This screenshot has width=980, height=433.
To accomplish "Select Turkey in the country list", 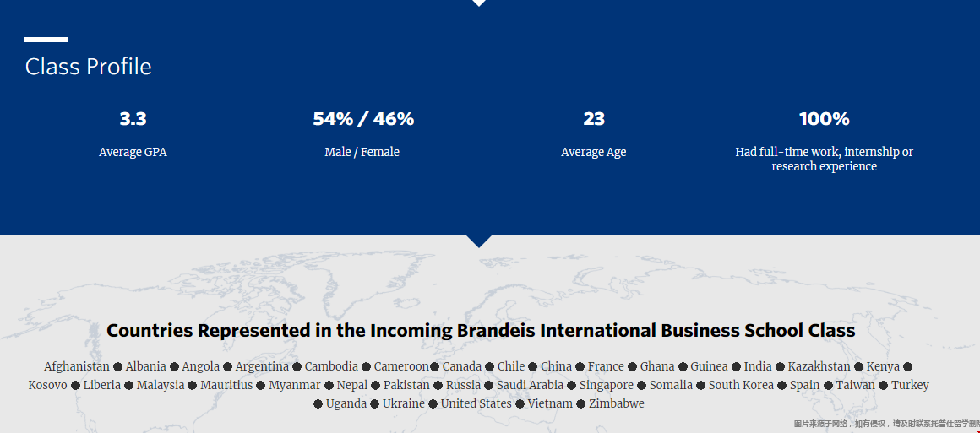I will [x=910, y=385].
